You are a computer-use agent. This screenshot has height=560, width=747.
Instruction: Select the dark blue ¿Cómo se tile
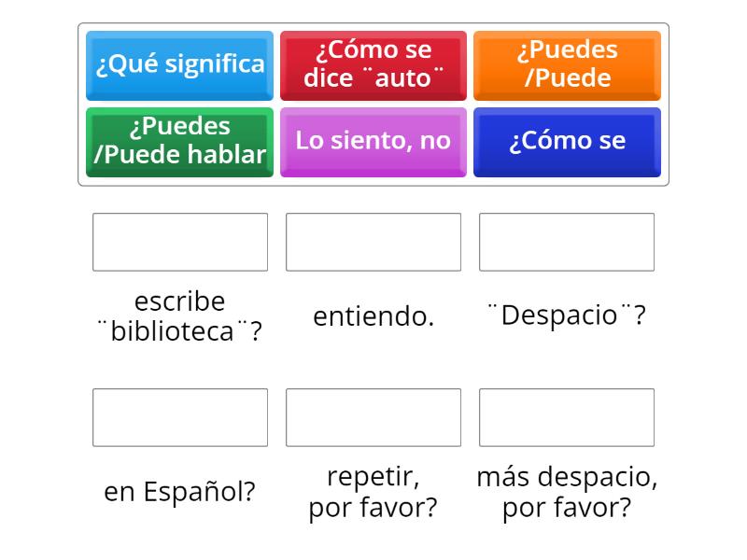[x=567, y=142]
